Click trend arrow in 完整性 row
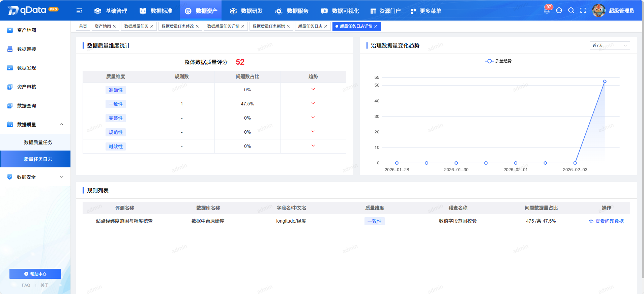The image size is (644, 294). pos(313,118)
